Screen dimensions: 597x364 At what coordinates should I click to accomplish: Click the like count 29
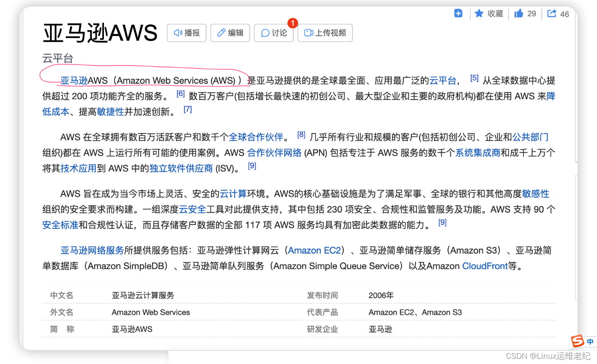point(532,14)
